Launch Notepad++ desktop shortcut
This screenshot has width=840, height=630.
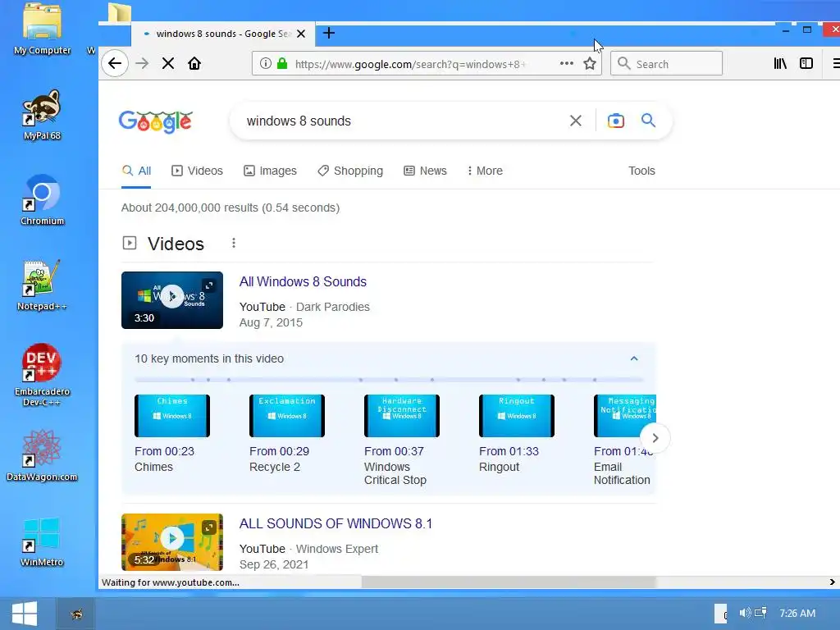click(x=43, y=285)
